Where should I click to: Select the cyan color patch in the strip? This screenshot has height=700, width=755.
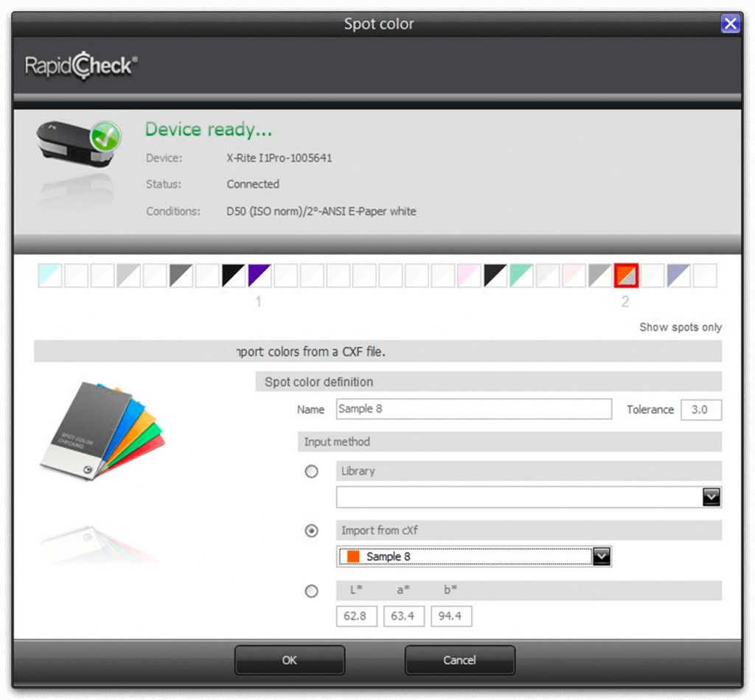(x=50, y=276)
